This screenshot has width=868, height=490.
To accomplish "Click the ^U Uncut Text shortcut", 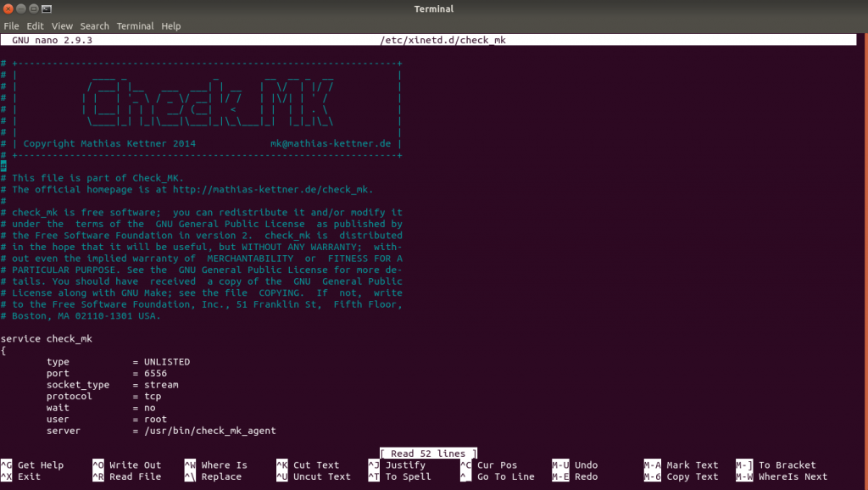I will [x=314, y=476].
